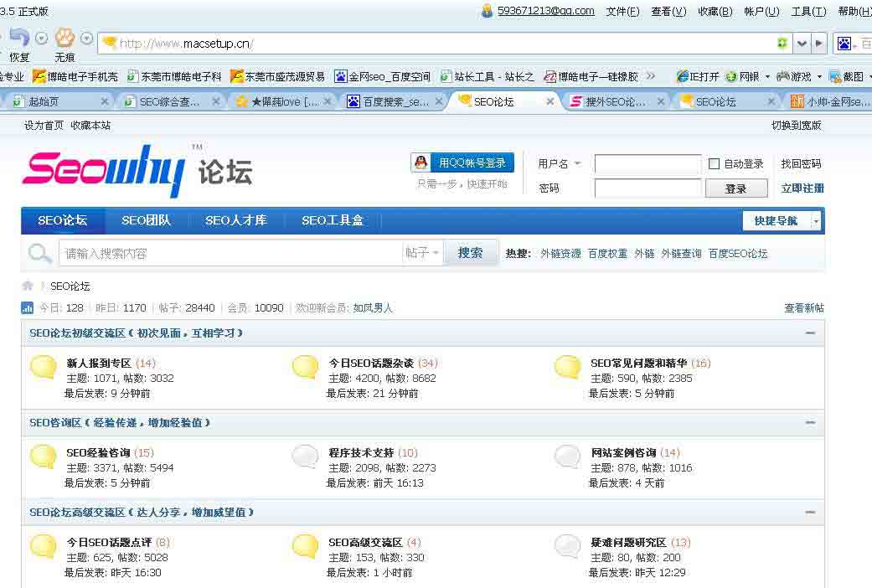872x588 pixels.
Task: Open the 帖子 search type dropdown
Action: (x=423, y=253)
